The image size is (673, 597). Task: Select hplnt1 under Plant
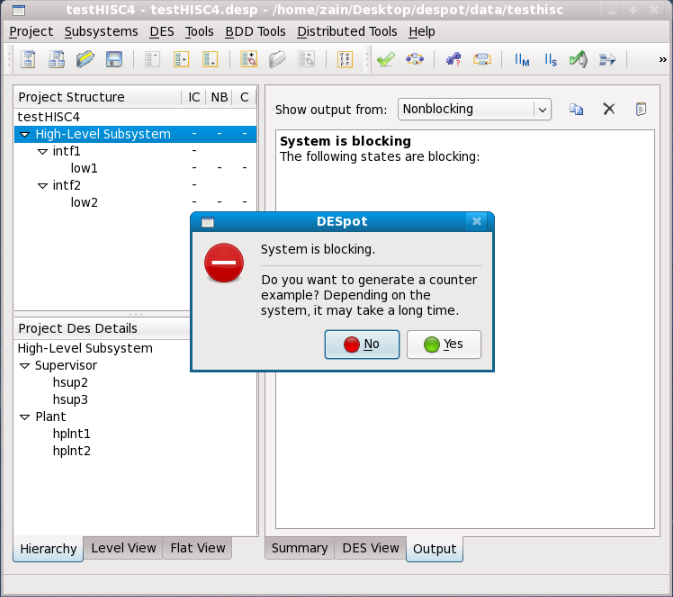coord(71,434)
